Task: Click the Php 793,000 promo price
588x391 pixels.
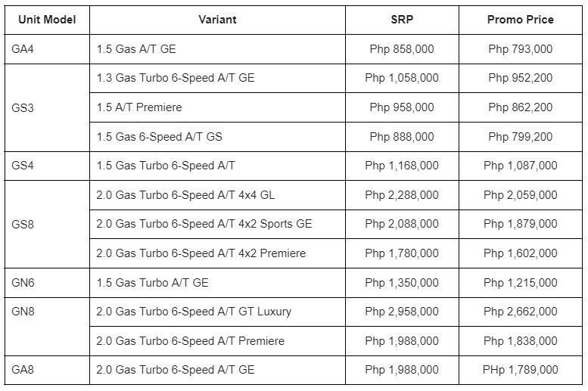Action: [521, 49]
